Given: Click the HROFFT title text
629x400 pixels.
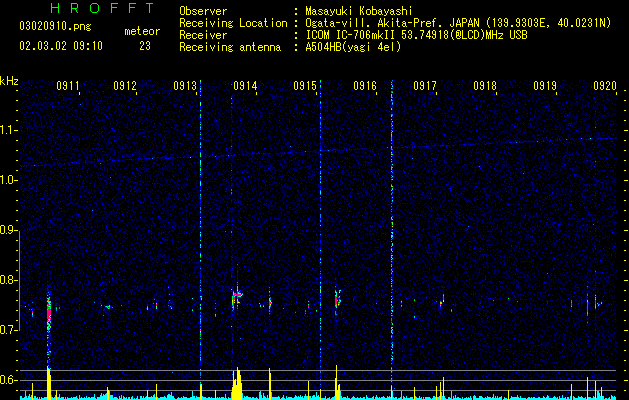Looking at the screenshot, I should click(x=102, y=8).
